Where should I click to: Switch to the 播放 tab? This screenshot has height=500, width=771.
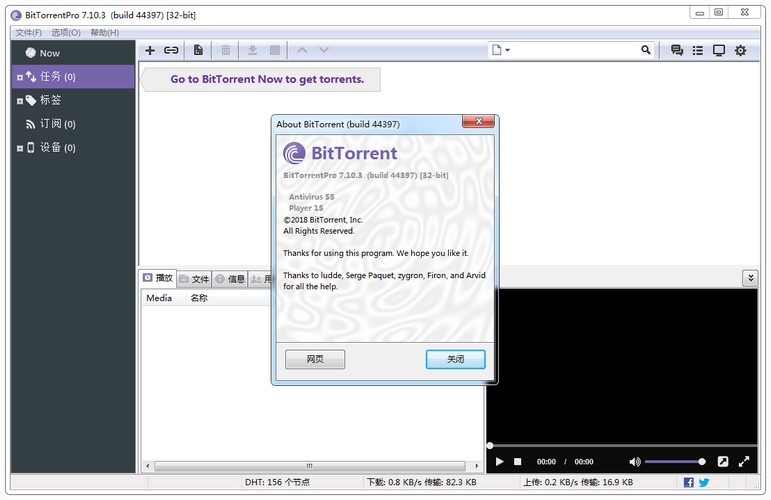tap(158, 278)
